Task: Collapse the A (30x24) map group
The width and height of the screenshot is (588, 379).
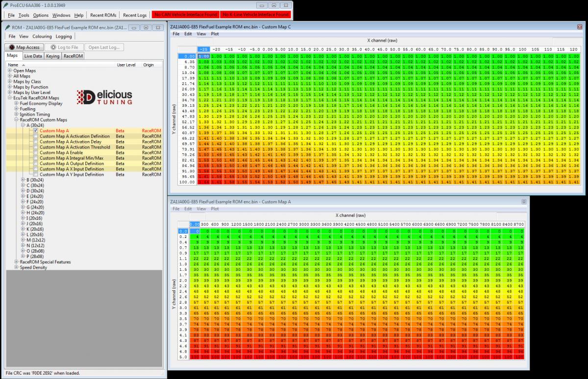Action: pyautogui.click(x=23, y=125)
